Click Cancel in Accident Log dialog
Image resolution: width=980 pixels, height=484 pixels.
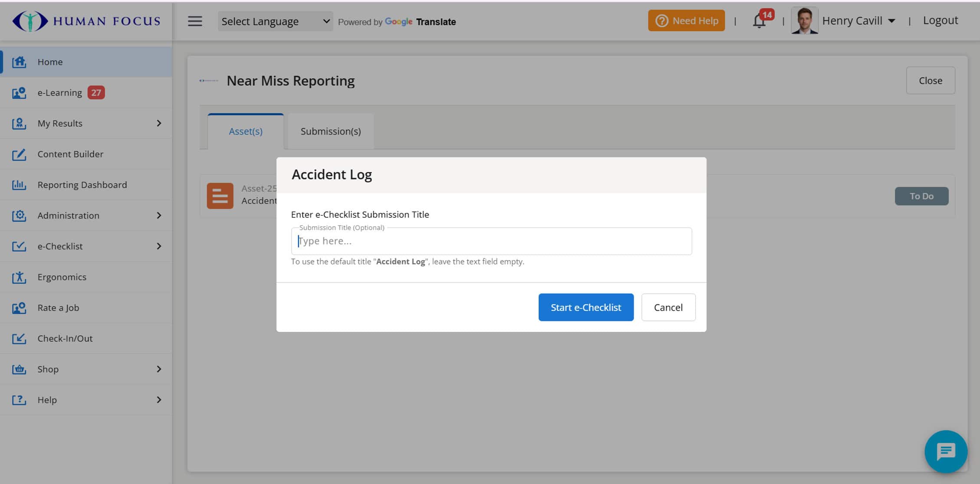tap(668, 307)
